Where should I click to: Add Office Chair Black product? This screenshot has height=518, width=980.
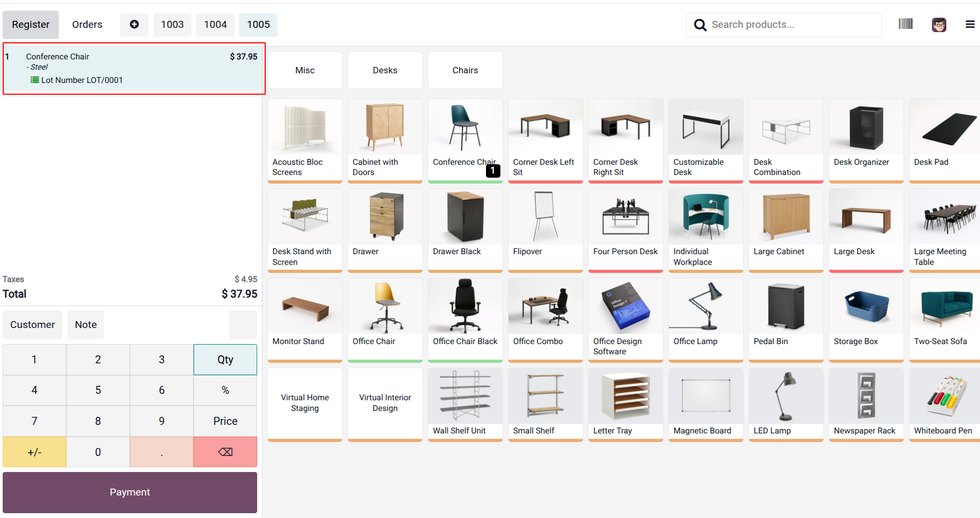tap(465, 320)
